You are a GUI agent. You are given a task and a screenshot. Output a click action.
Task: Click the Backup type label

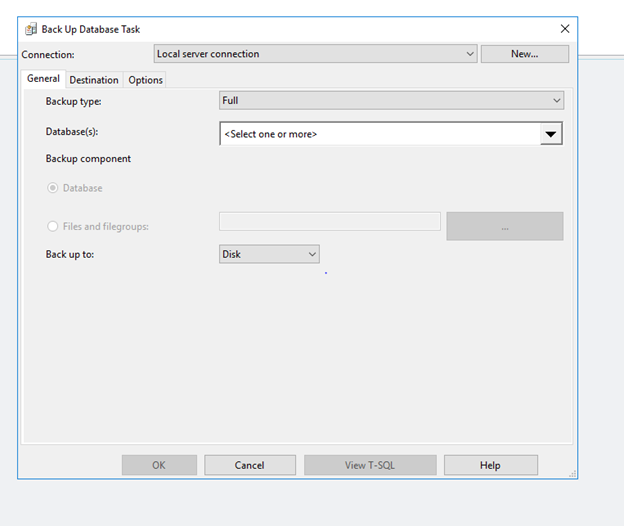tap(73, 101)
